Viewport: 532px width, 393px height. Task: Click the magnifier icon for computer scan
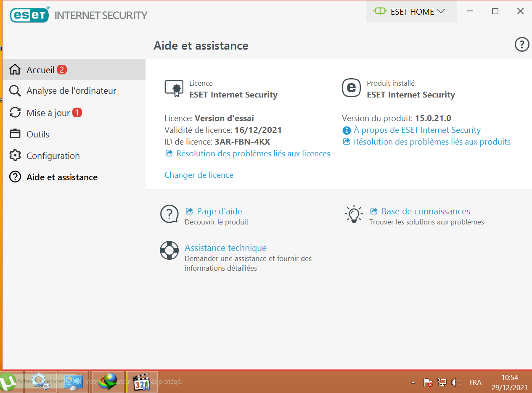tap(15, 91)
